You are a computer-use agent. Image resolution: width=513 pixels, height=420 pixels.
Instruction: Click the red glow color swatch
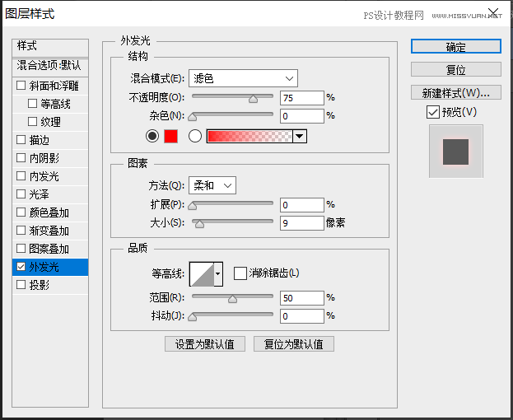pos(170,136)
